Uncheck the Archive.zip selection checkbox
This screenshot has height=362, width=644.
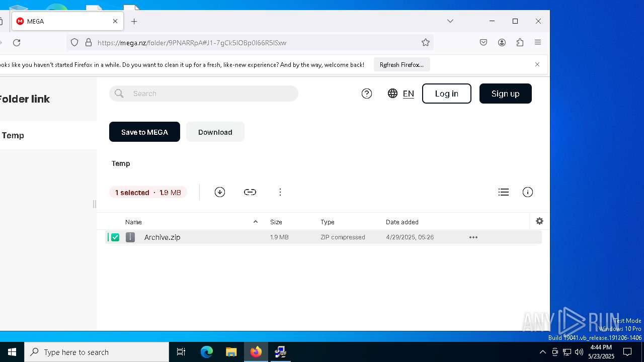click(x=115, y=237)
